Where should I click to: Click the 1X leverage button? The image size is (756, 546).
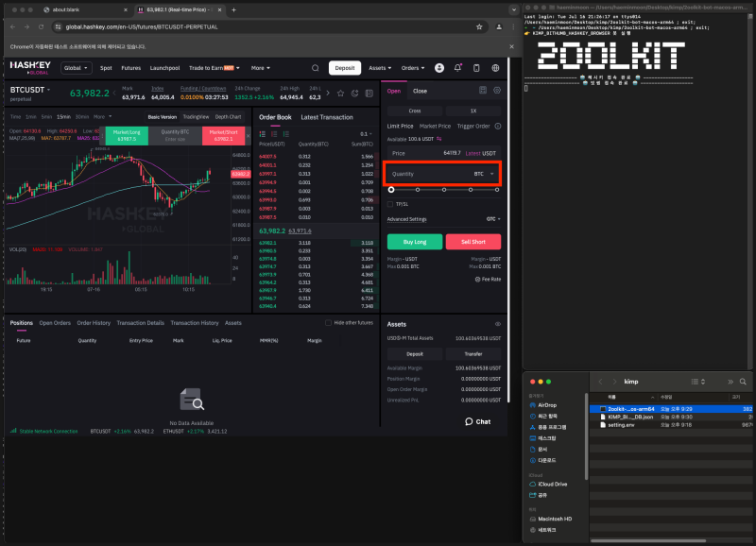473,111
